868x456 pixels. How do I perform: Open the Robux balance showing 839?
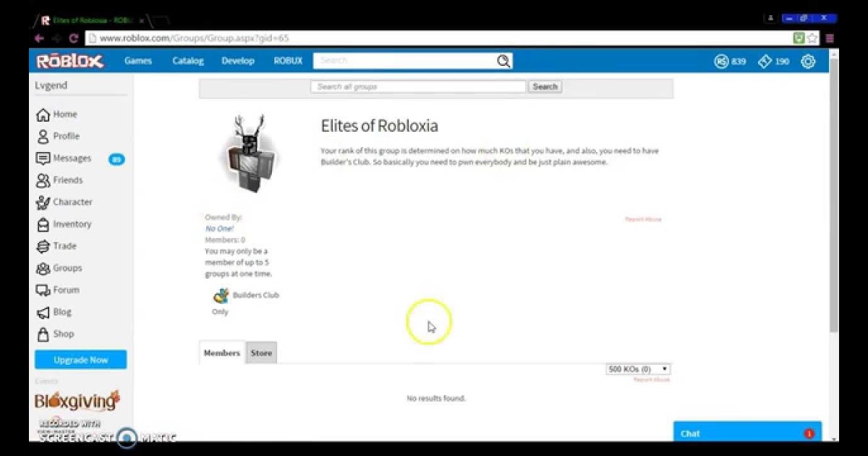pyautogui.click(x=730, y=62)
